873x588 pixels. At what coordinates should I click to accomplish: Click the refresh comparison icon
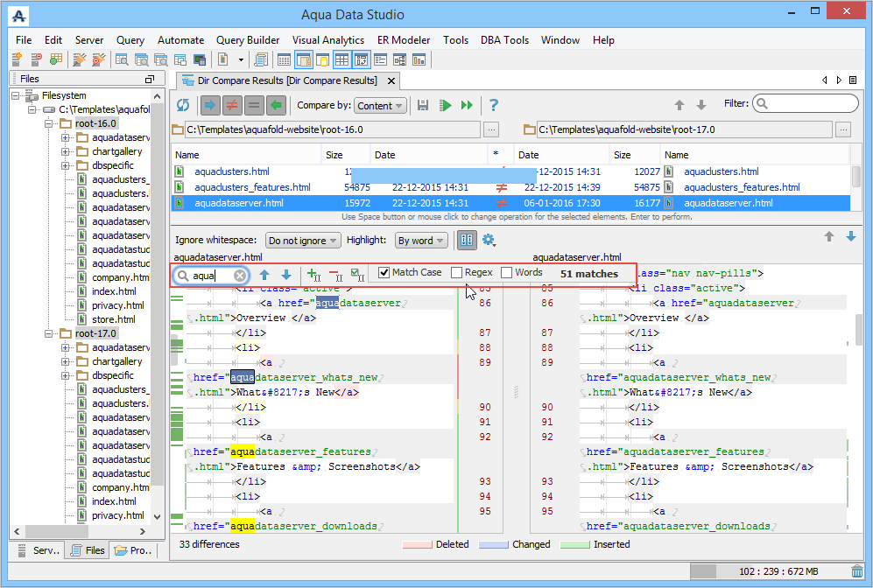[183, 105]
